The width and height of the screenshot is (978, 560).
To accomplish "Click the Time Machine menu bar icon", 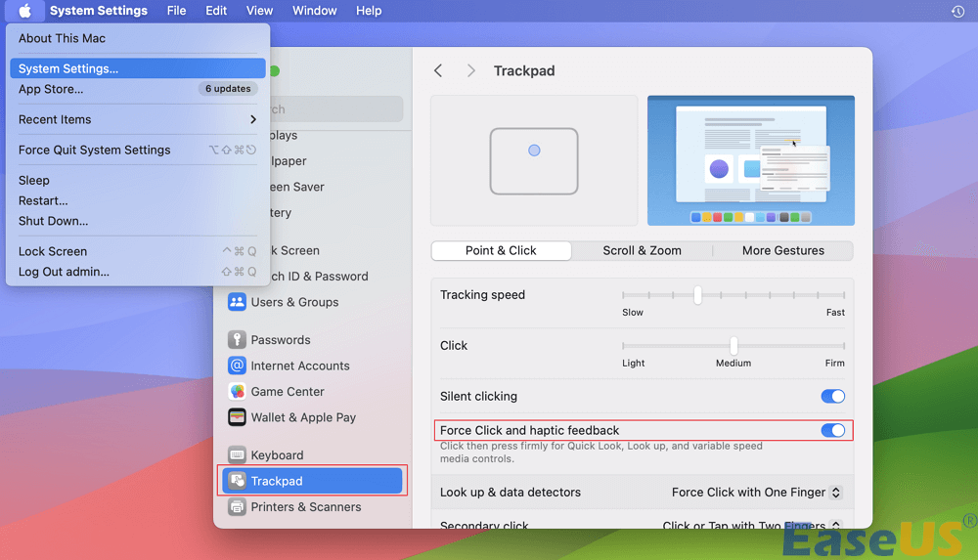I will 958,11.
